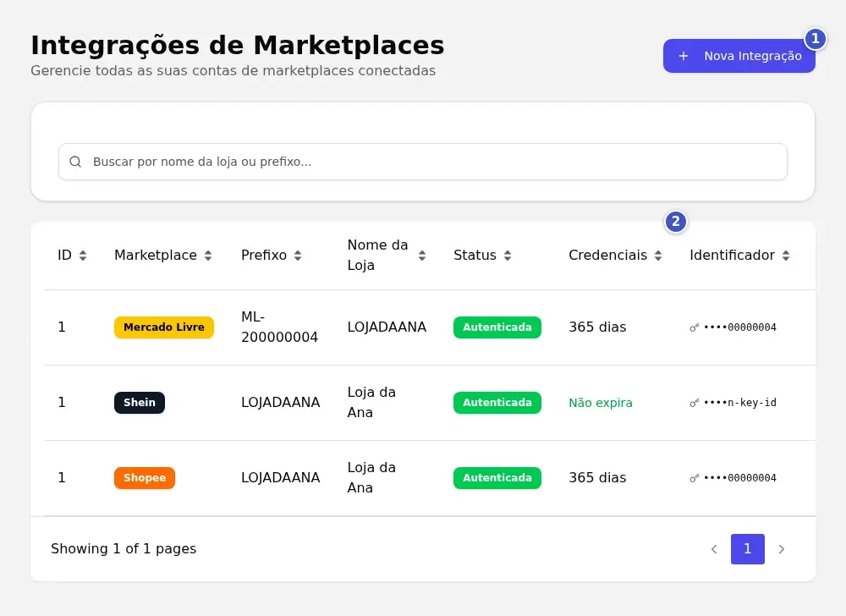Click Showing 1 of 1 pages text

coord(124,549)
